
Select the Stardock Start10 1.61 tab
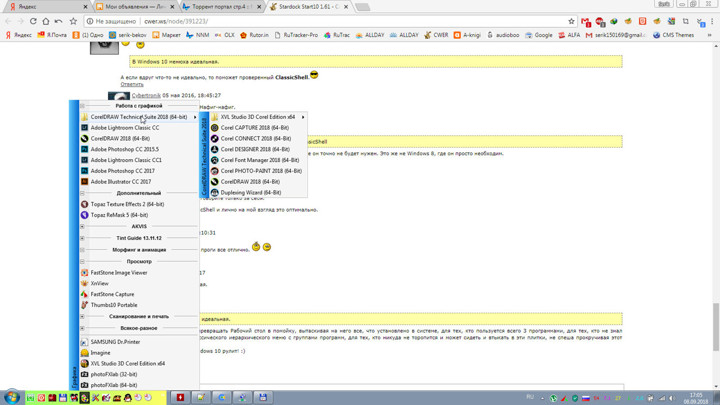(x=309, y=7)
